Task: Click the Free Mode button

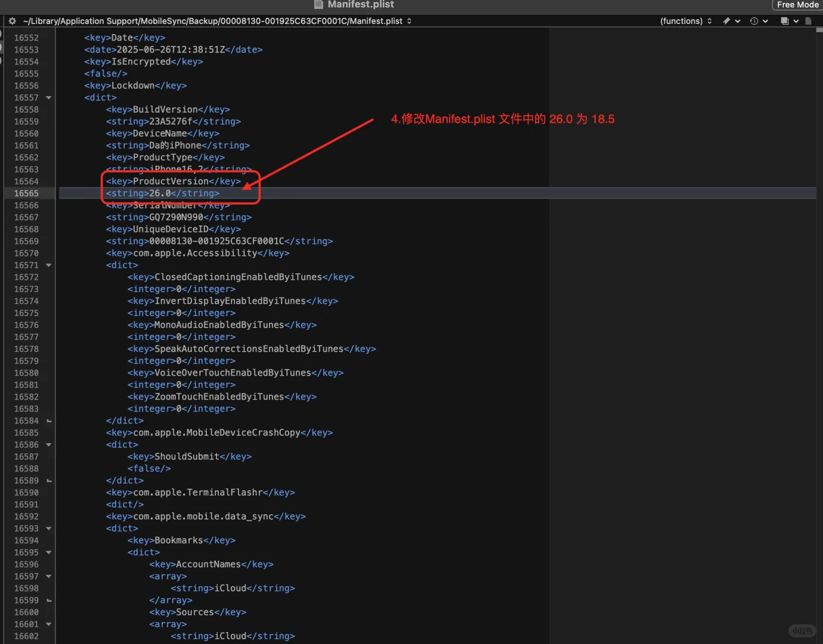Action: (798, 5)
